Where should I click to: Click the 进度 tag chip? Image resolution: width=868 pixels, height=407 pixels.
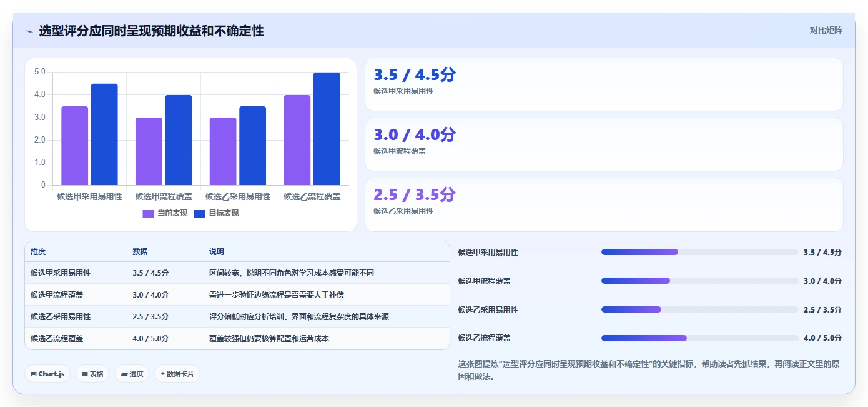[132, 374]
